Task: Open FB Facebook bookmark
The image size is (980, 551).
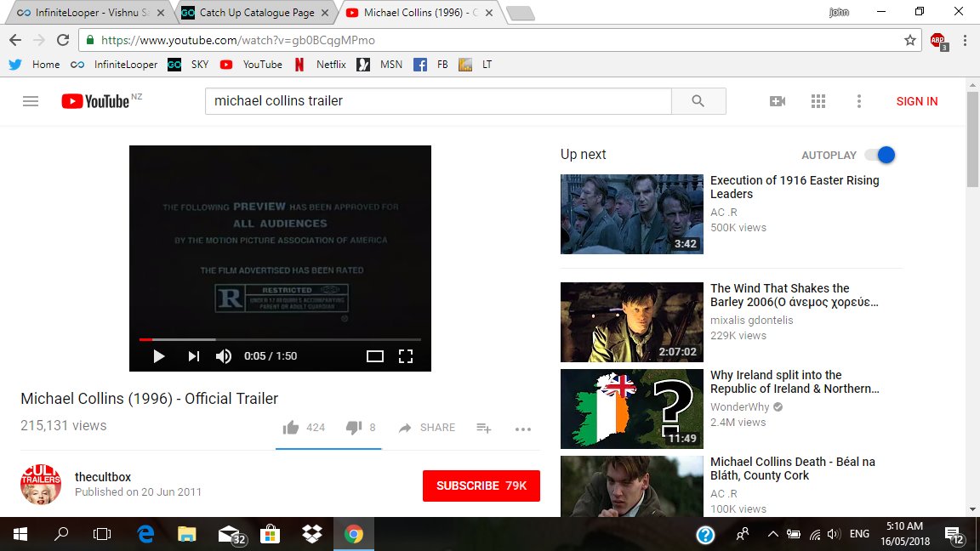Action: pyautogui.click(x=431, y=65)
